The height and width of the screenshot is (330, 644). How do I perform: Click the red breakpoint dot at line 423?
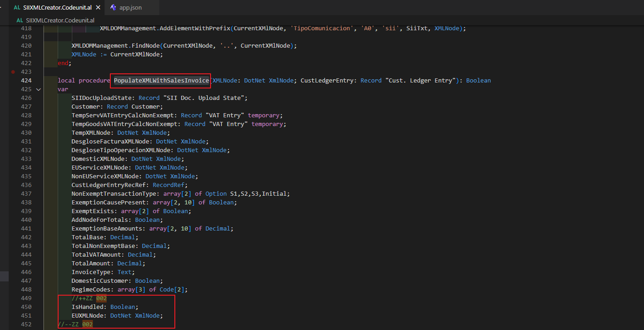tap(13, 71)
